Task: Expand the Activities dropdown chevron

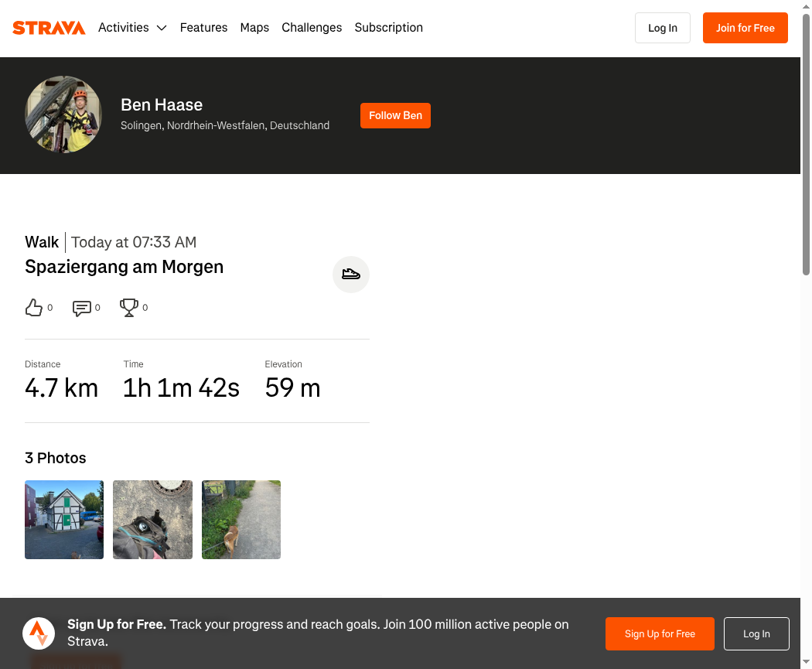Action: click(x=162, y=28)
